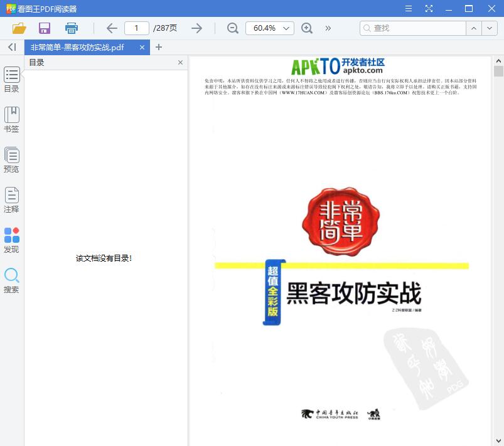Enter fullscreen mode from the title bar
Screen dimensions: 504x446
pos(429,9)
